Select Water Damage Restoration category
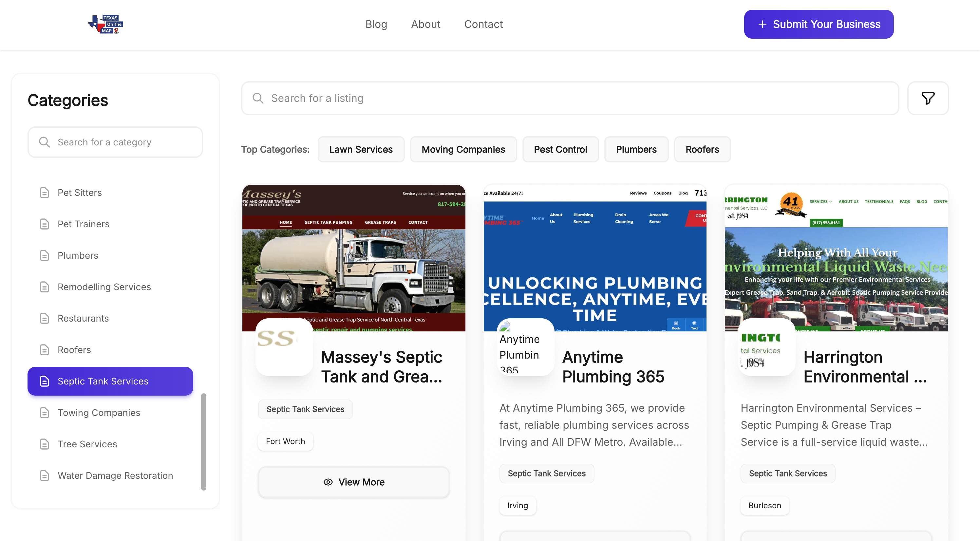 point(115,476)
